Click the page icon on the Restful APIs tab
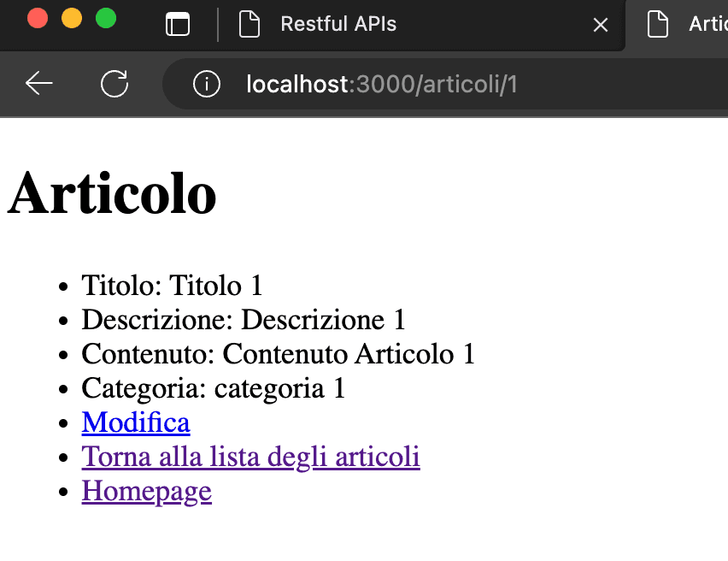 pyautogui.click(x=250, y=24)
